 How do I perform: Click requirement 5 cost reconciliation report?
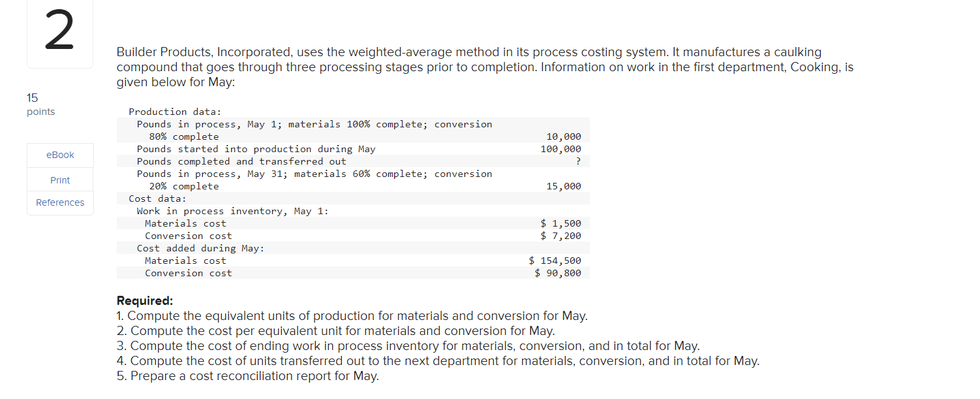[x=247, y=376]
